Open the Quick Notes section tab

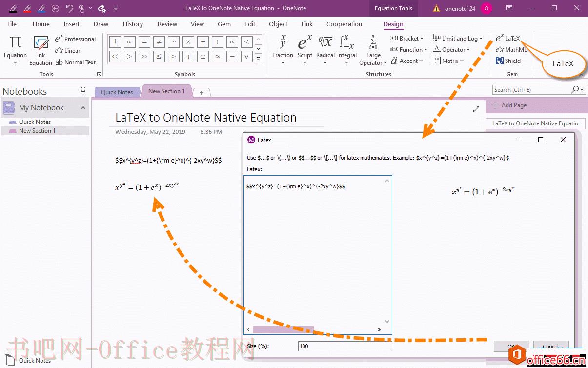(x=117, y=92)
